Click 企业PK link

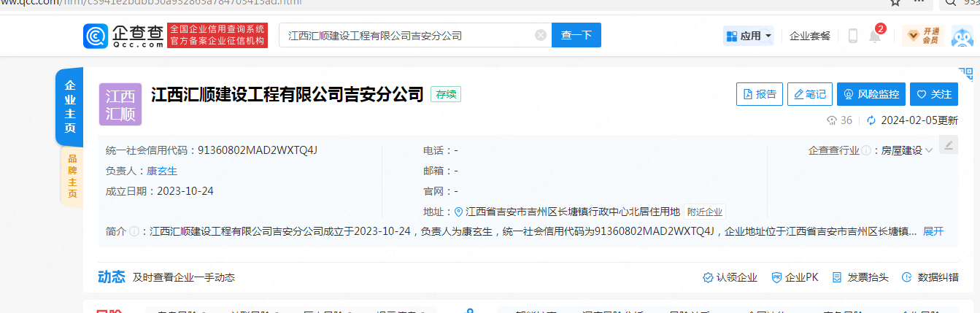[795, 277]
